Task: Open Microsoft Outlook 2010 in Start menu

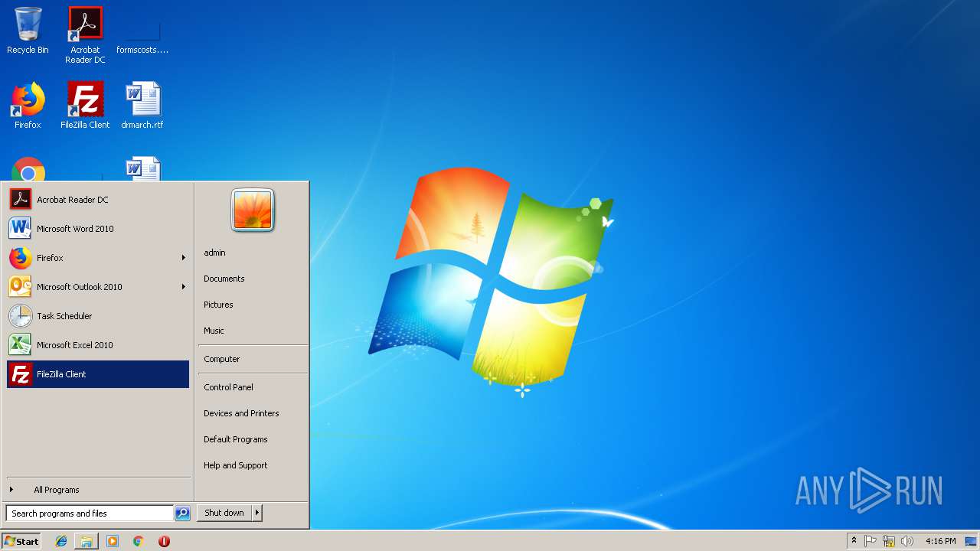Action: pyautogui.click(x=98, y=287)
